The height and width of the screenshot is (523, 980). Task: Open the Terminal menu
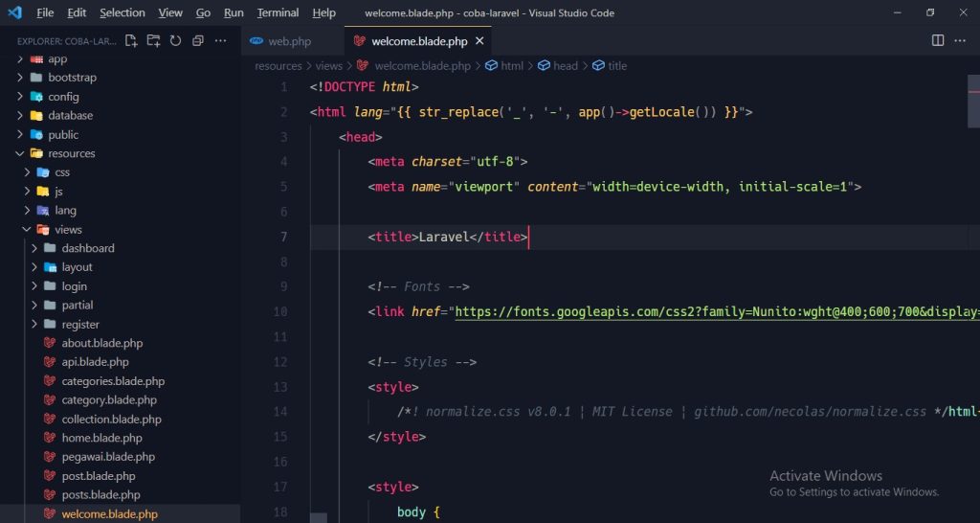pos(278,12)
